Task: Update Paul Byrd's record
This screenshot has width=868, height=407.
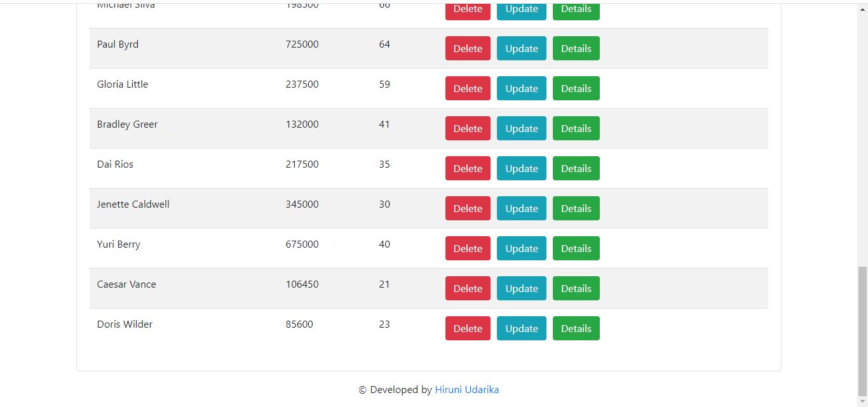Action: click(x=522, y=48)
